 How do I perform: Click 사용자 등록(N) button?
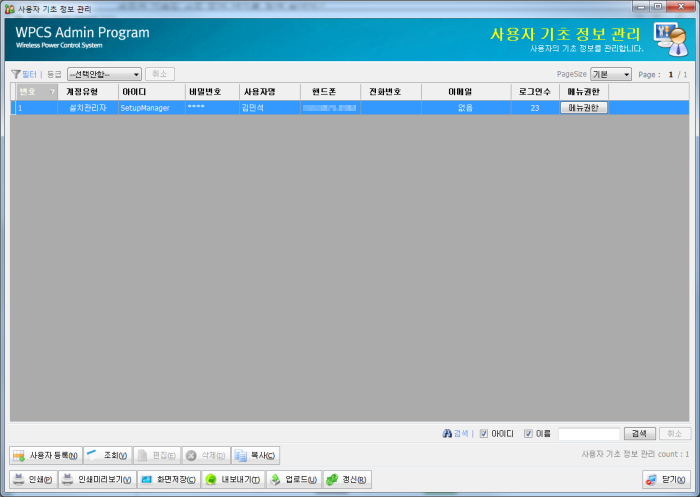pyautogui.click(x=46, y=455)
